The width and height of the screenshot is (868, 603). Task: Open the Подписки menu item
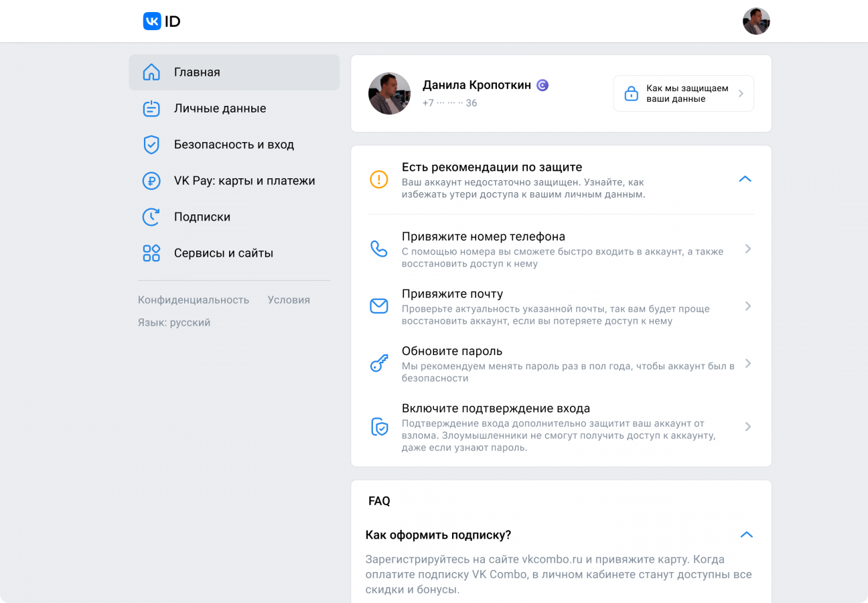pyautogui.click(x=234, y=217)
